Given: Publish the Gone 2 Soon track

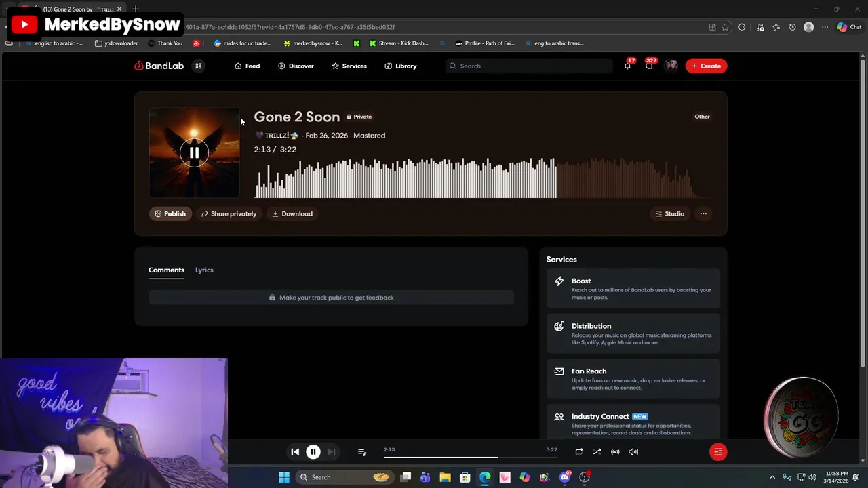Looking at the screenshot, I should point(170,213).
